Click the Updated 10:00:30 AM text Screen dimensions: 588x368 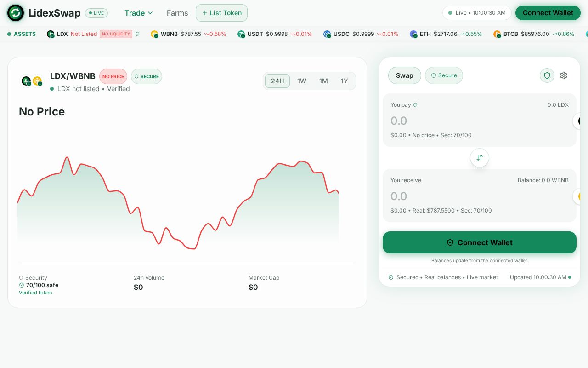538,277
